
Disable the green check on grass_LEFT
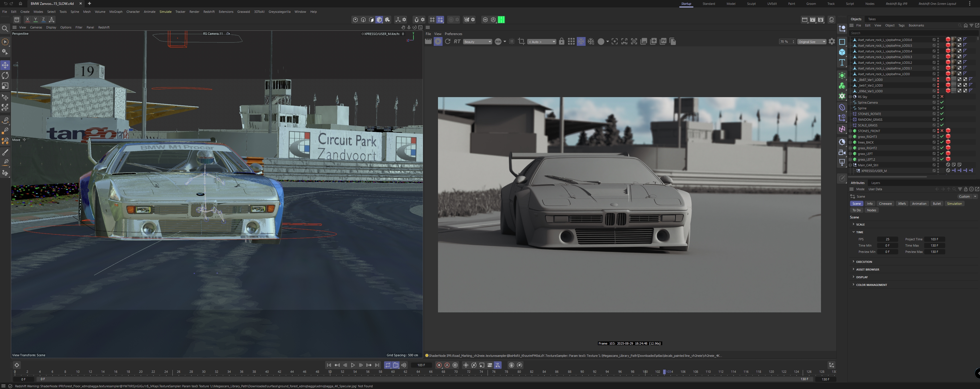click(x=942, y=153)
